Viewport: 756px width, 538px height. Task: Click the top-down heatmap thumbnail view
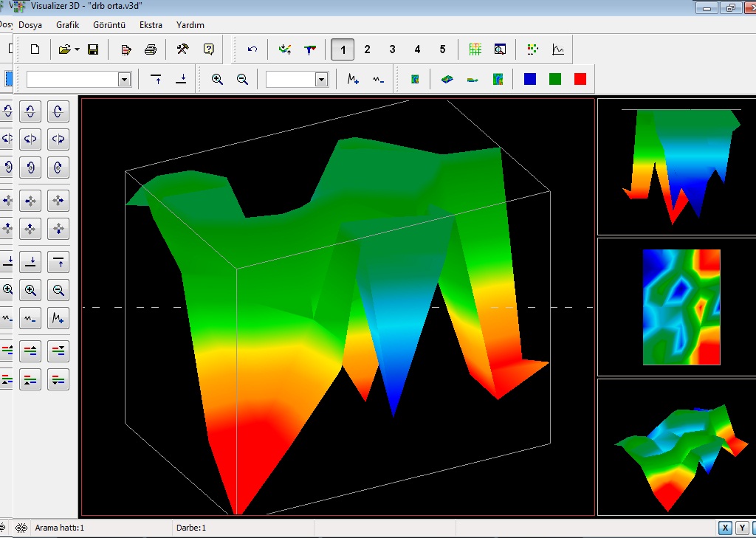(681, 307)
